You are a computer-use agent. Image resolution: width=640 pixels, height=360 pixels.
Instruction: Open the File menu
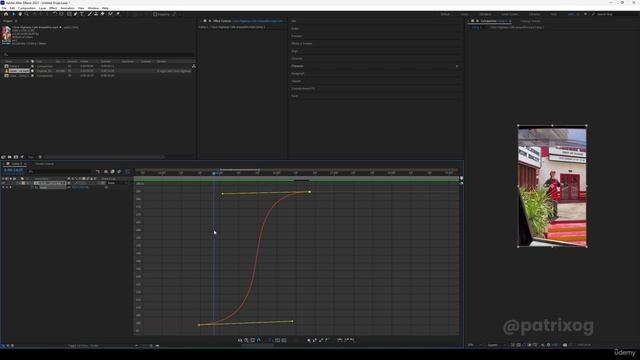(4, 8)
